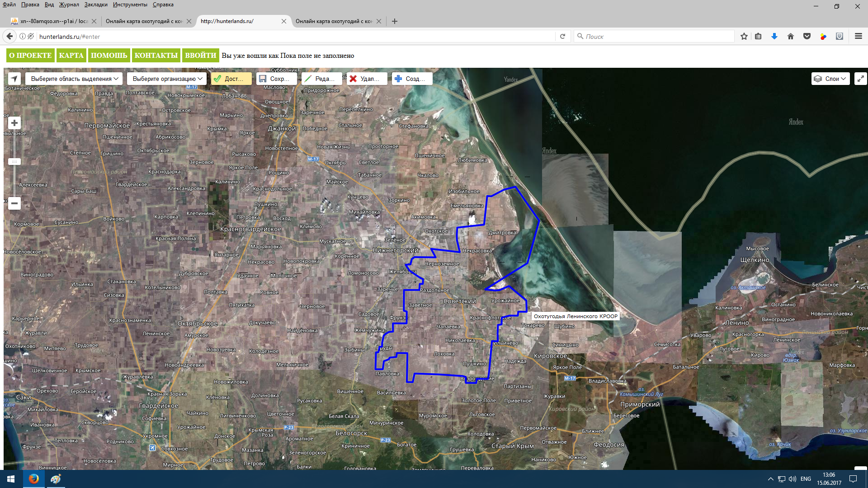Click the delete (Удал...) red X button

(x=367, y=79)
